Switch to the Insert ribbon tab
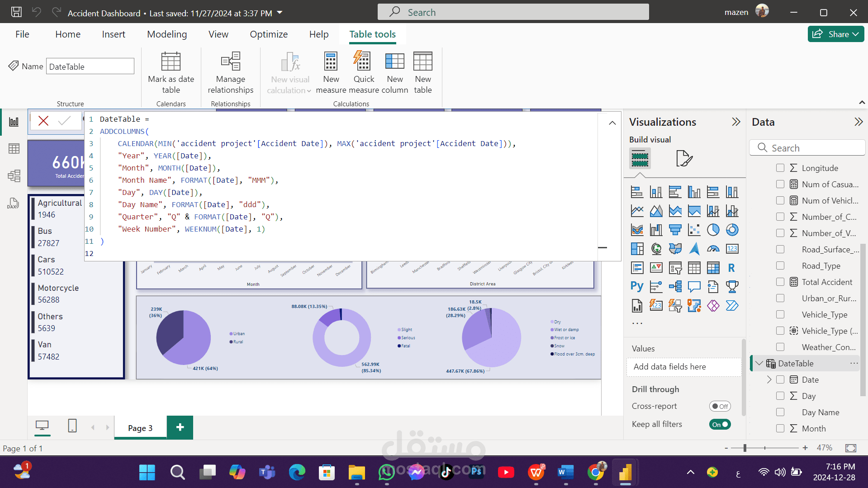Image resolution: width=868 pixels, height=488 pixels. pos(114,34)
